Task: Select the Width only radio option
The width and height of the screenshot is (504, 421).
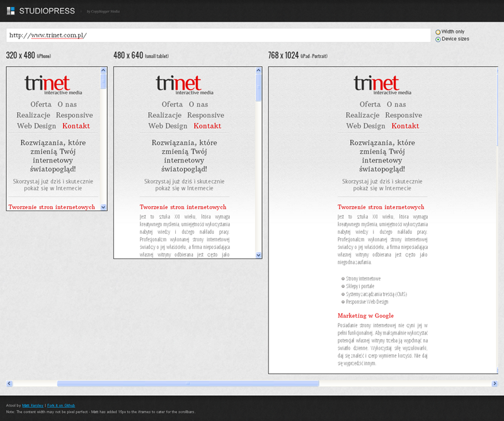Action: click(x=438, y=32)
